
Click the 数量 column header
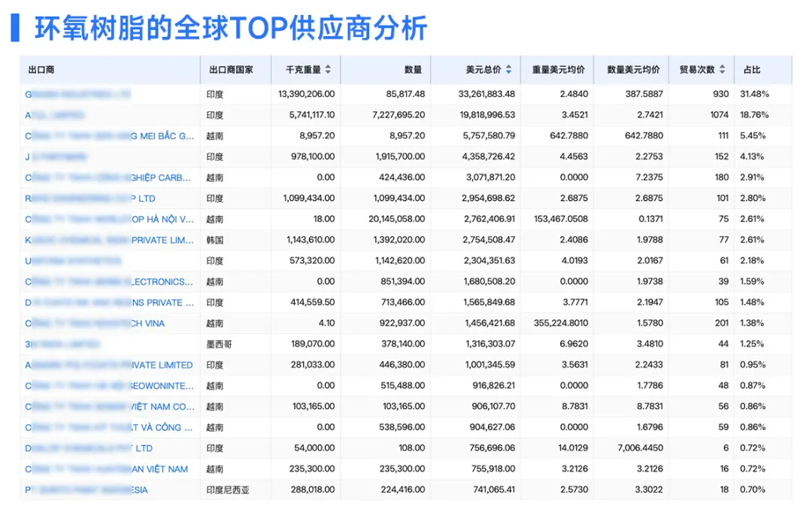[x=413, y=69]
